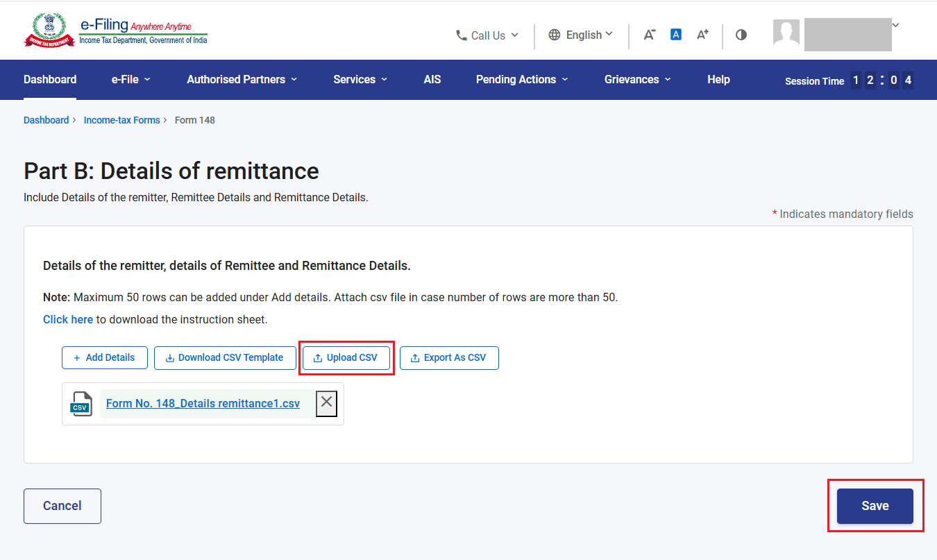
Task: Open the Form No. 148_Details remittance1.csv link
Action: 203,403
